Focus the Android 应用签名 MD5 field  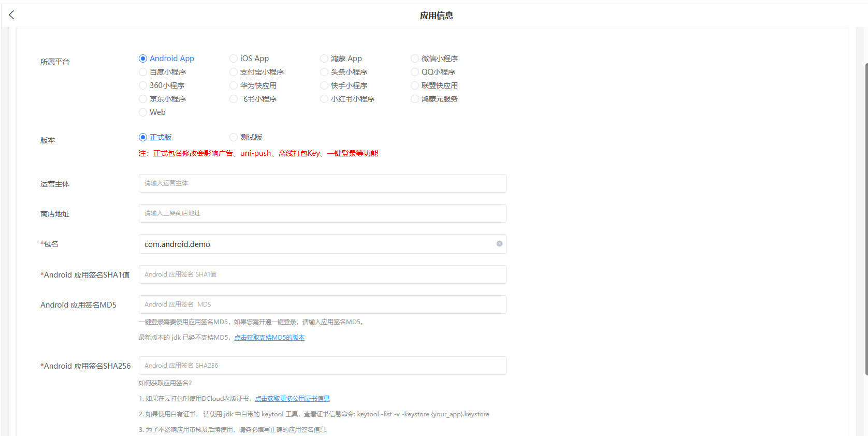[322, 304]
